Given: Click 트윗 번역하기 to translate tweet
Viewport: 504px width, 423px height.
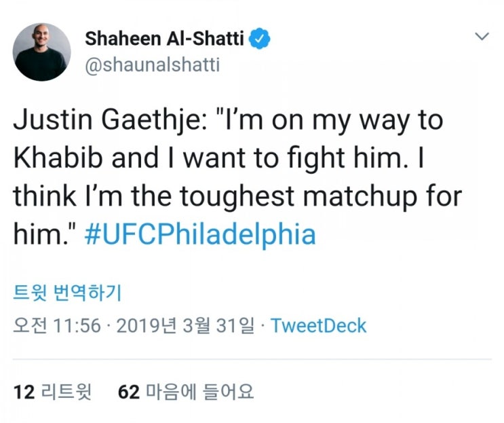Looking at the screenshot, I should tap(67, 293).
